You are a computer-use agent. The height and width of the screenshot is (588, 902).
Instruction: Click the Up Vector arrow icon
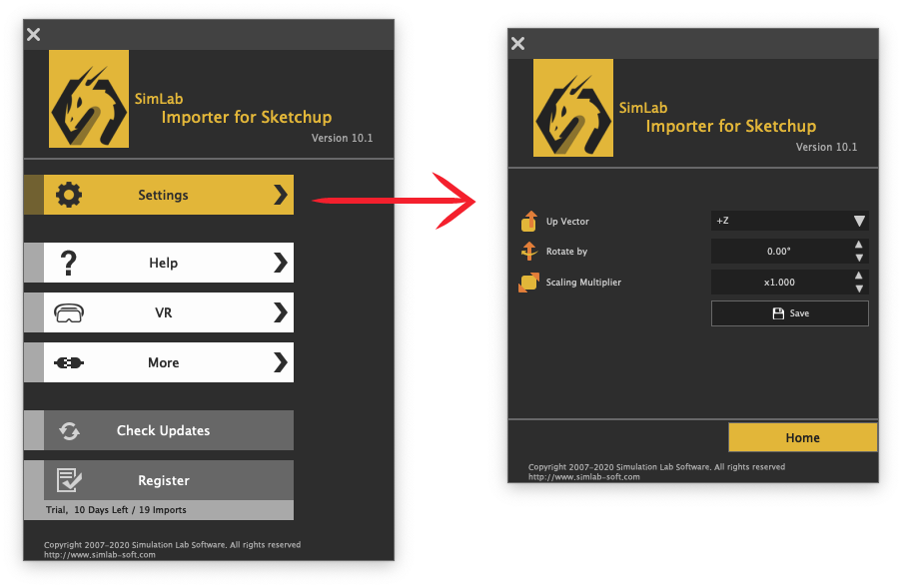(x=529, y=222)
